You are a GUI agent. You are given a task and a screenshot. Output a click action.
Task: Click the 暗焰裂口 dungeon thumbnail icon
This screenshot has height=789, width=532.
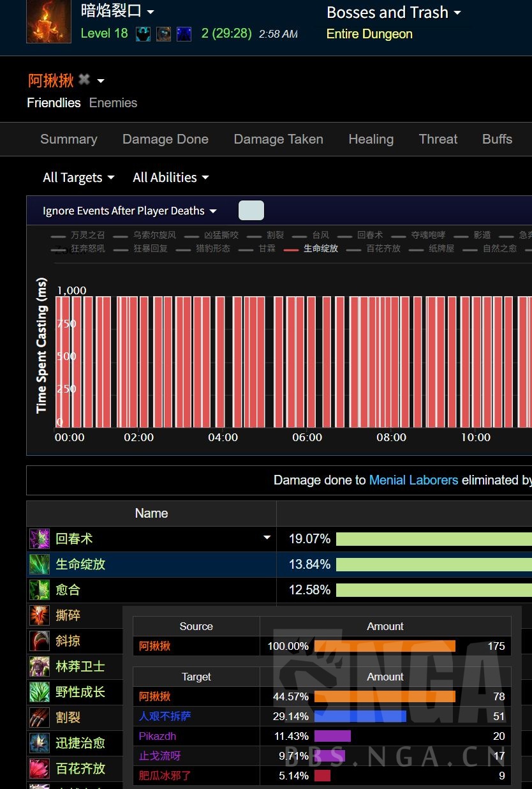click(x=48, y=22)
